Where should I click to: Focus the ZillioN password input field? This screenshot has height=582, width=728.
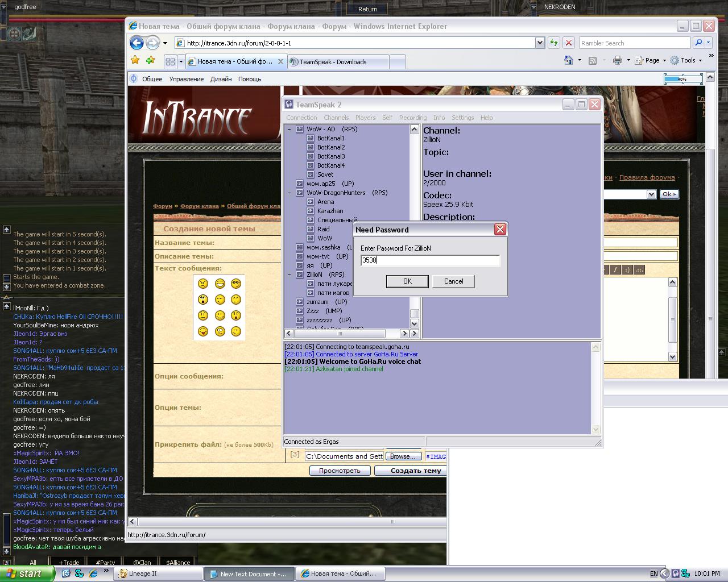(x=430, y=260)
